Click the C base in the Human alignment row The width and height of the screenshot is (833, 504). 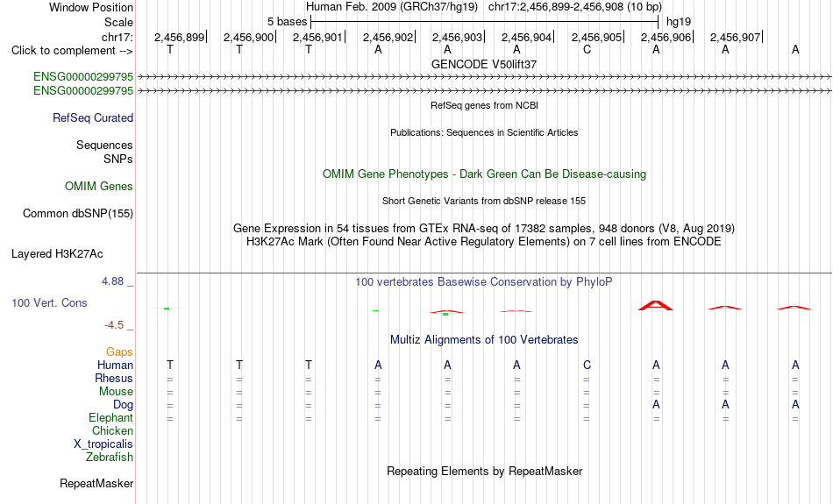(587, 365)
